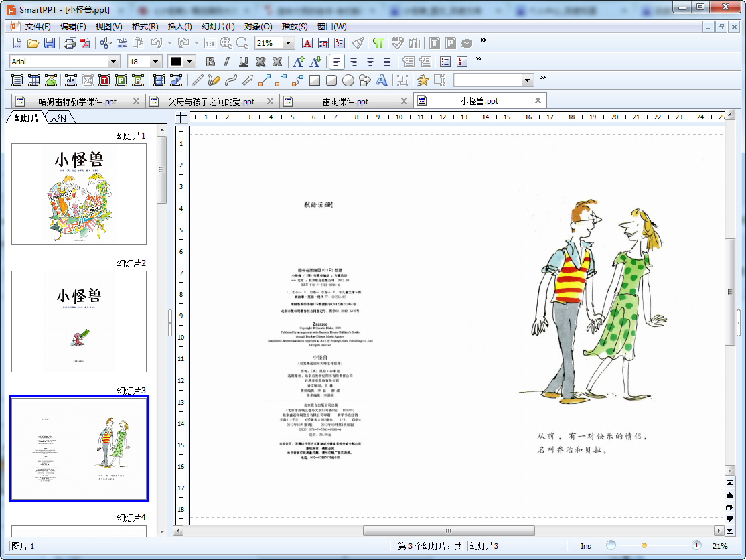Open the Arial font name dropdown
This screenshot has height=560, width=746.
(113, 62)
